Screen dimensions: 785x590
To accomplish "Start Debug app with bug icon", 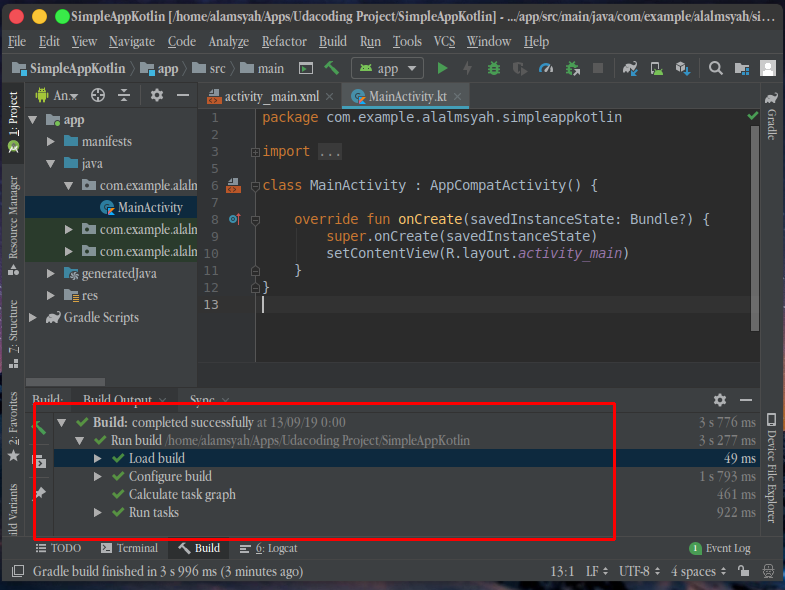I will point(494,68).
